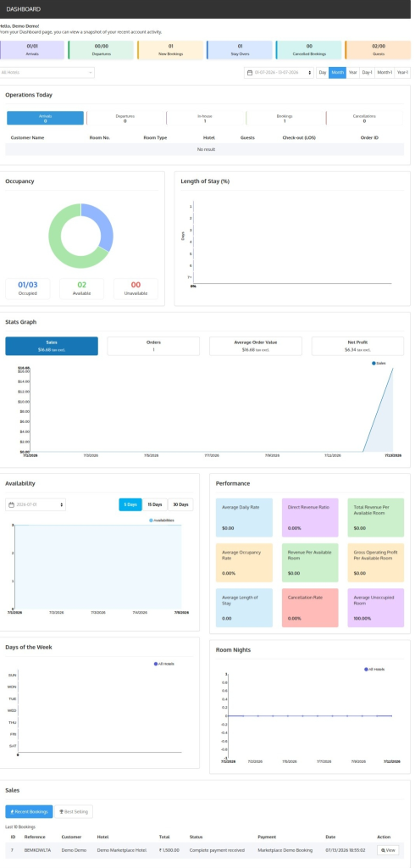This screenshot has height=868, width=415.
Task: Open the Stay Overs summary card
Action: (240, 50)
